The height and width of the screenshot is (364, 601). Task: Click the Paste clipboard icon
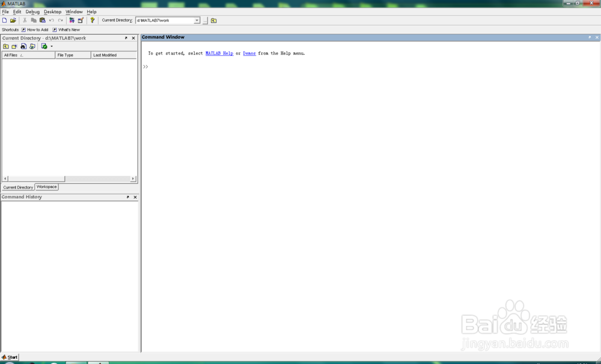(43, 20)
